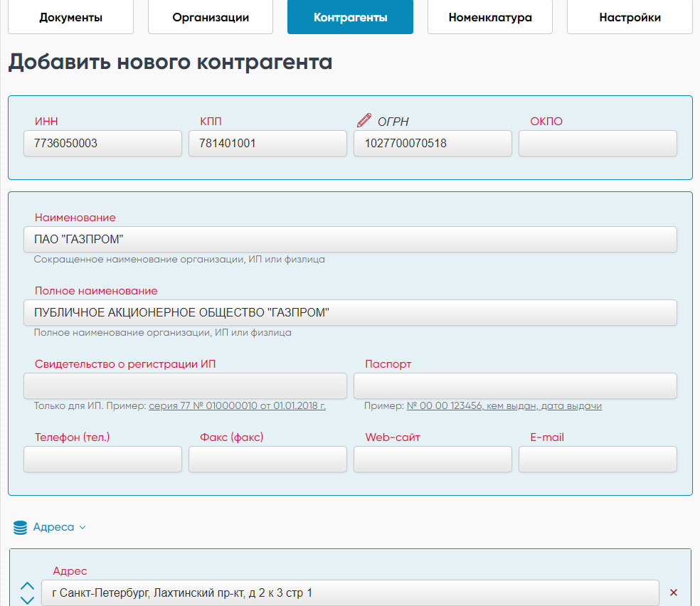Click the database icon next to Адреса
The width and height of the screenshot is (700, 606).
tap(20, 528)
